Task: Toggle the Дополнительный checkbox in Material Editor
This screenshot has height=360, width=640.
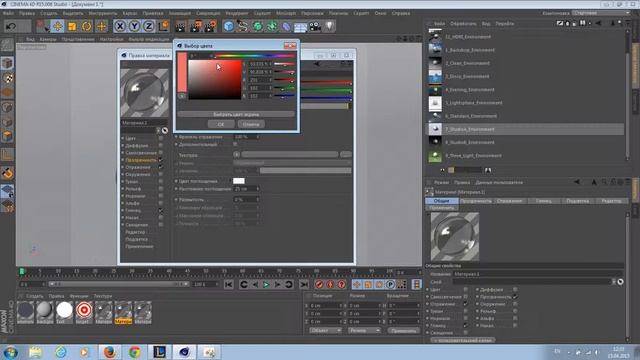Action: coord(235,144)
